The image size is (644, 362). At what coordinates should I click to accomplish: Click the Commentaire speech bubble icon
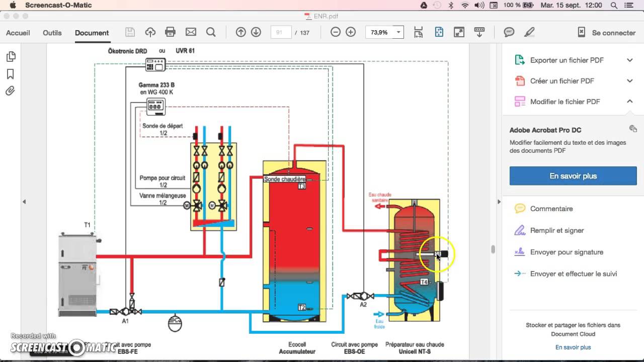coord(520,208)
